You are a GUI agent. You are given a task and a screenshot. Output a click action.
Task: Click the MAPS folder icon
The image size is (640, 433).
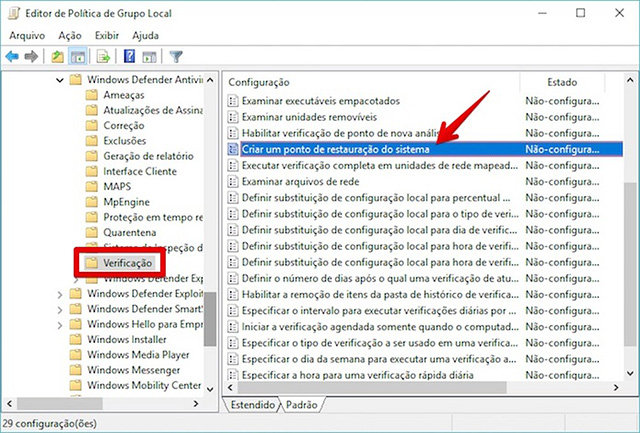(92, 187)
